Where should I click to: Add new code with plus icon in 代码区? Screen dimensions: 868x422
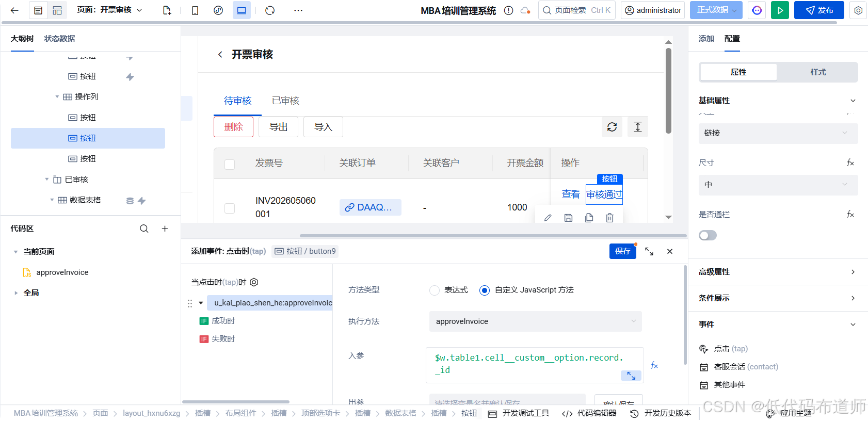165,229
